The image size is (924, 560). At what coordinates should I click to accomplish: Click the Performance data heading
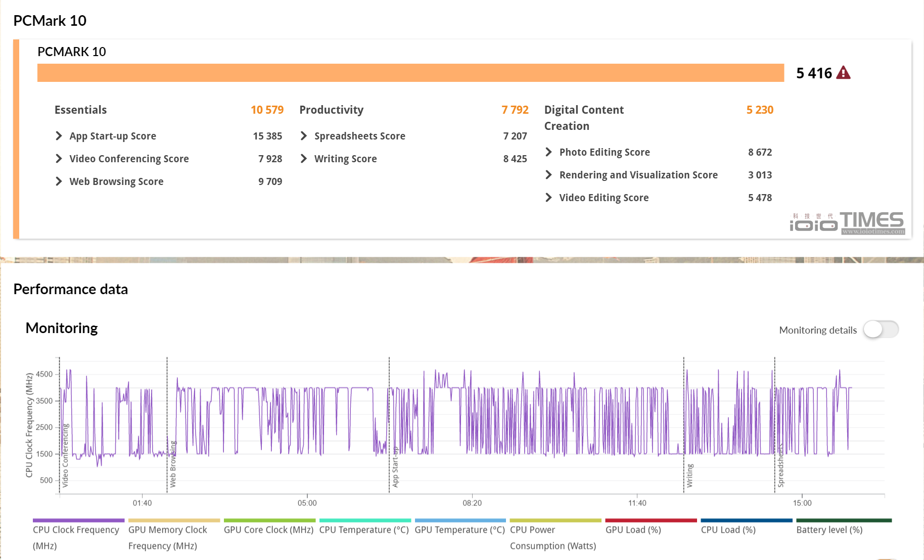pos(70,289)
